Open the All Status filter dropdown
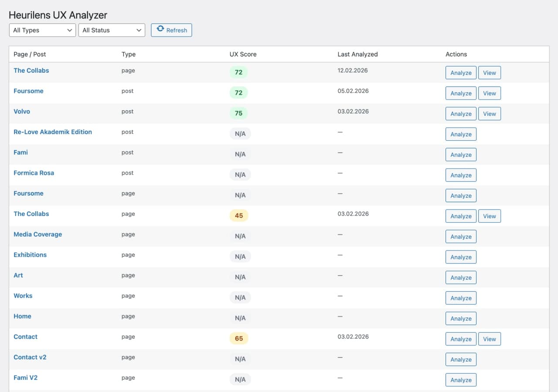The width and height of the screenshot is (558, 392). coord(112,30)
